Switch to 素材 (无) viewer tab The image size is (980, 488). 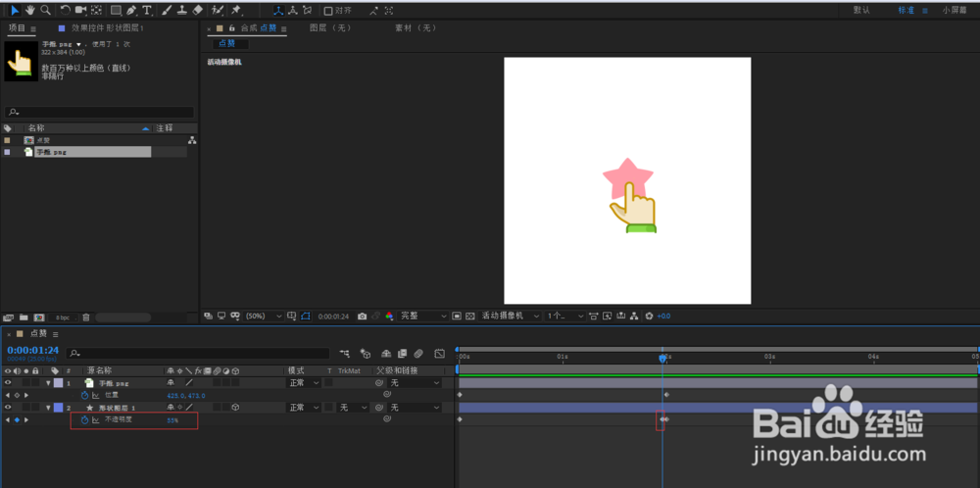click(x=416, y=28)
